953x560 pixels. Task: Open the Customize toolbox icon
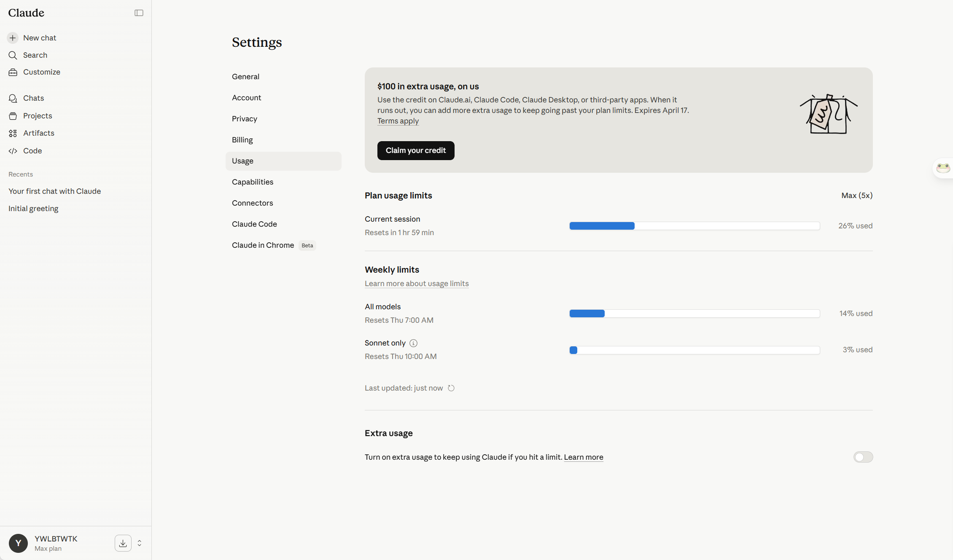coord(13,72)
